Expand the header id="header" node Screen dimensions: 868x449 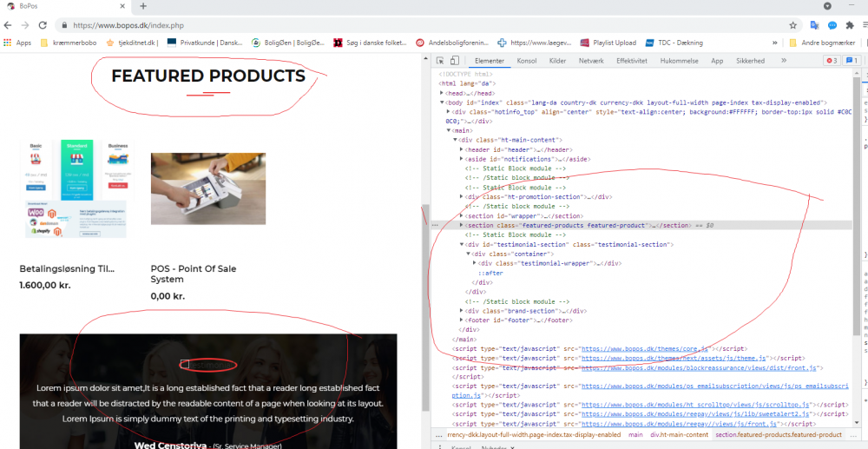pos(462,149)
